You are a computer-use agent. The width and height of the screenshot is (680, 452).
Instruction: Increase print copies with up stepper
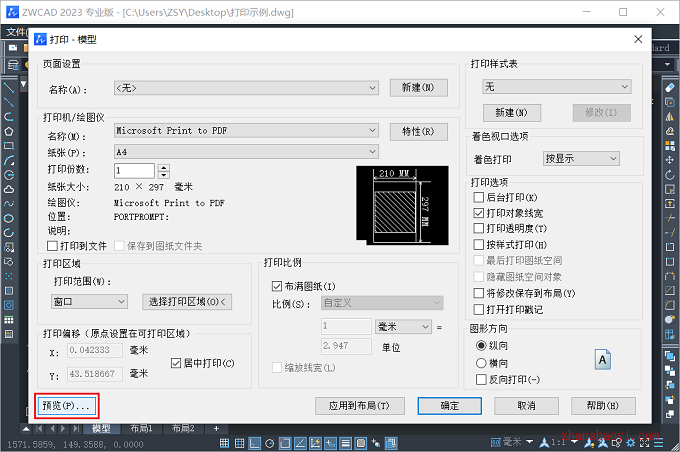(163, 167)
